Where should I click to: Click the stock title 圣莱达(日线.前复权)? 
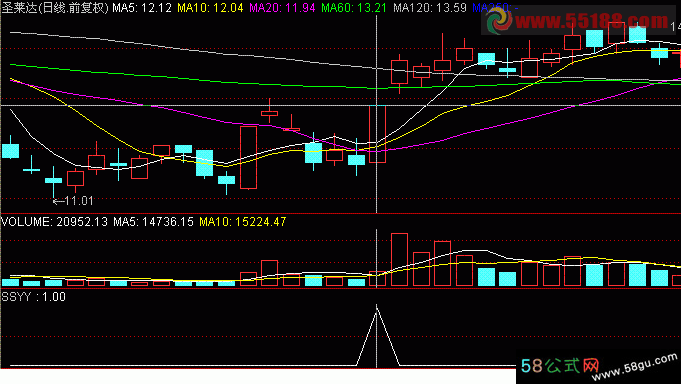click(x=55, y=8)
